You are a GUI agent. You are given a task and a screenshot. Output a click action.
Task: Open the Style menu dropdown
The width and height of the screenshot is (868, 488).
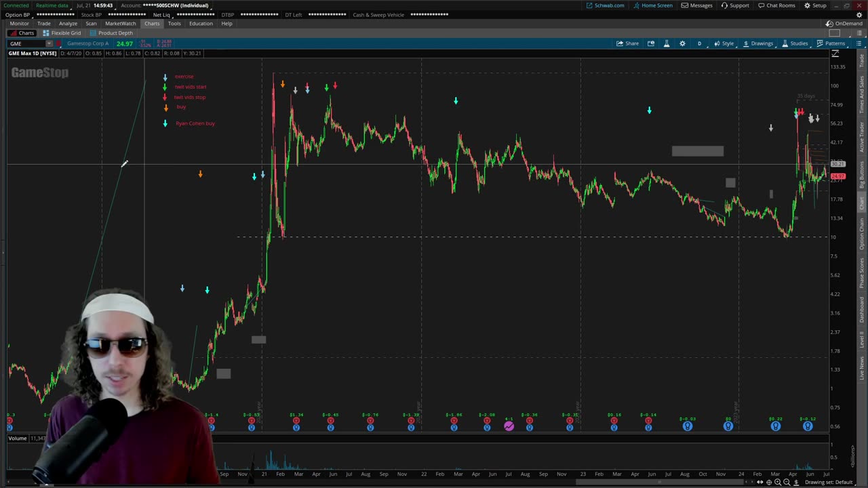[x=724, y=43]
